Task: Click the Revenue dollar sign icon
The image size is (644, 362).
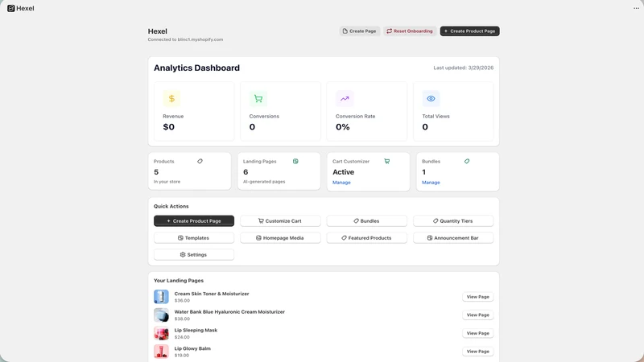Action: (x=171, y=98)
